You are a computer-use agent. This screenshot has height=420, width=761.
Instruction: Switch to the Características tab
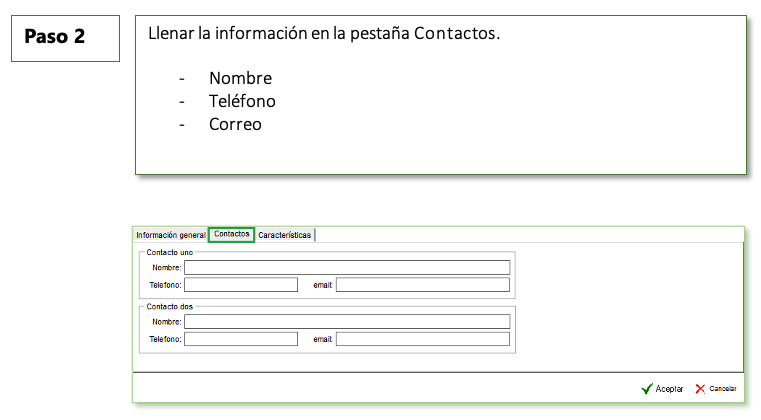click(285, 235)
